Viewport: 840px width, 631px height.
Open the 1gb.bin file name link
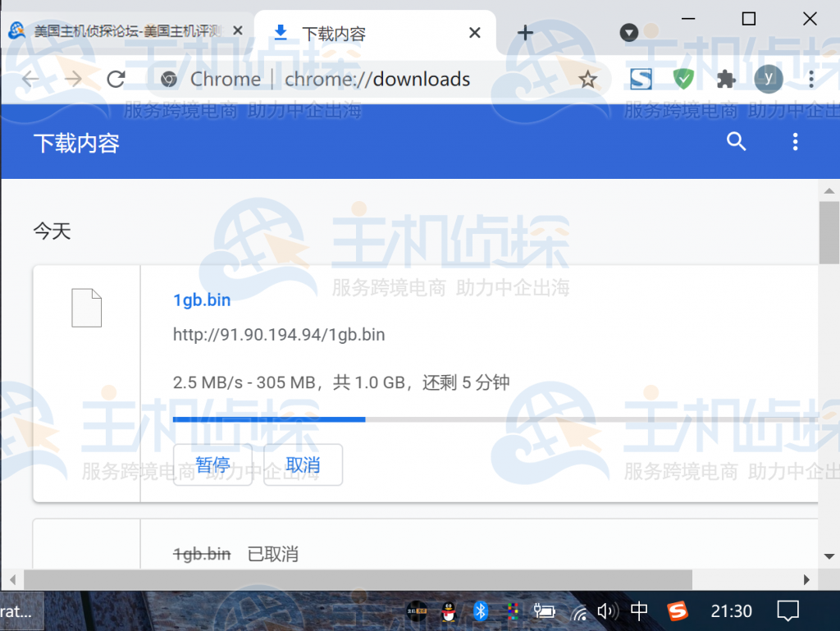pyautogui.click(x=202, y=300)
